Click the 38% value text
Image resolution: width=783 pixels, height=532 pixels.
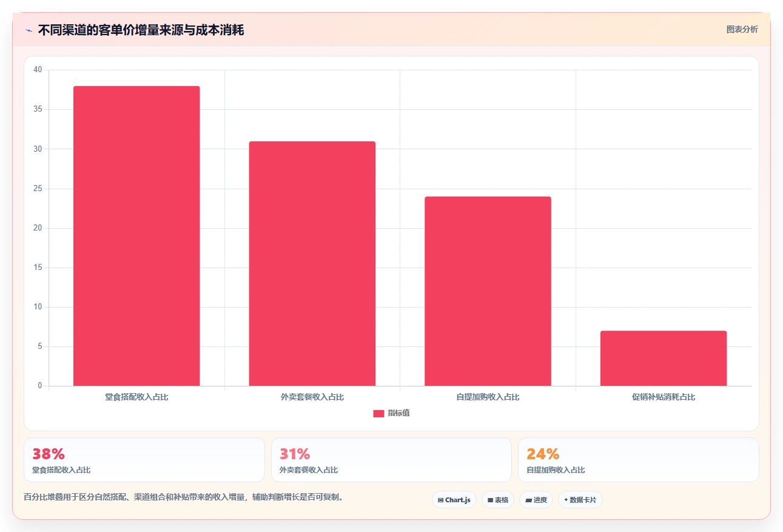[x=49, y=454]
